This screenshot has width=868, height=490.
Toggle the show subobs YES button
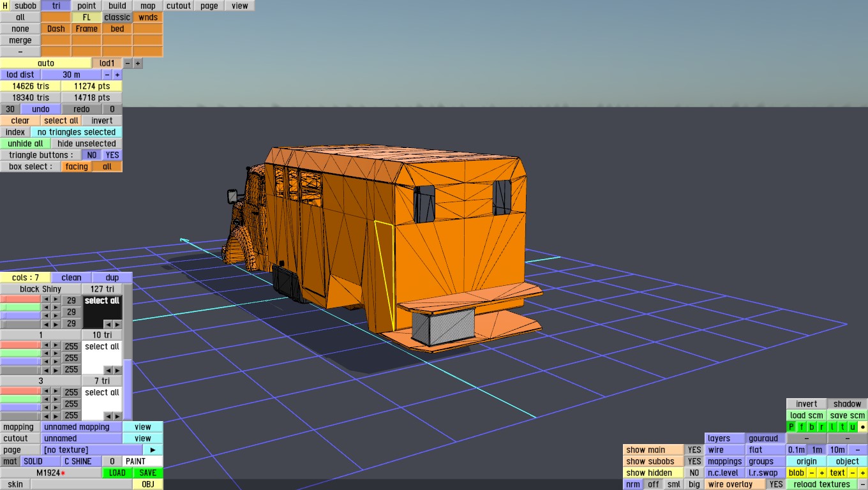(x=694, y=461)
